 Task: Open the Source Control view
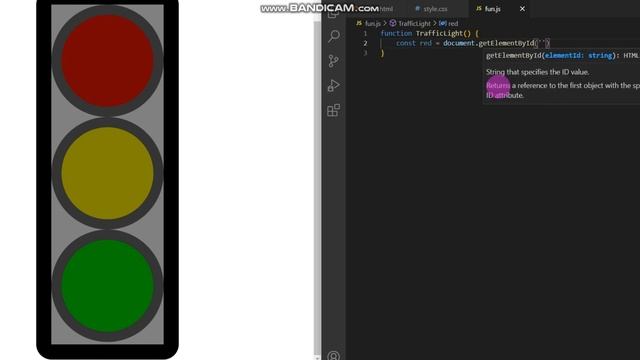pyautogui.click(x=333, y=61)
